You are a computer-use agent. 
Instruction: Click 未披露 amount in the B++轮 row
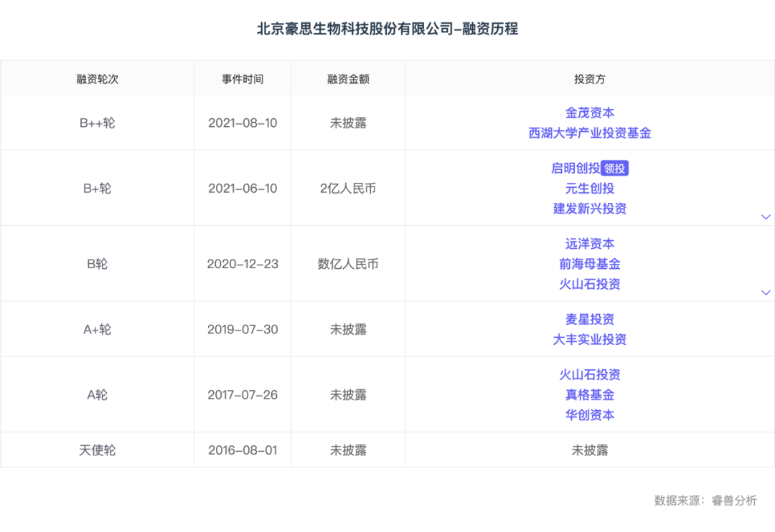(348, 123)
